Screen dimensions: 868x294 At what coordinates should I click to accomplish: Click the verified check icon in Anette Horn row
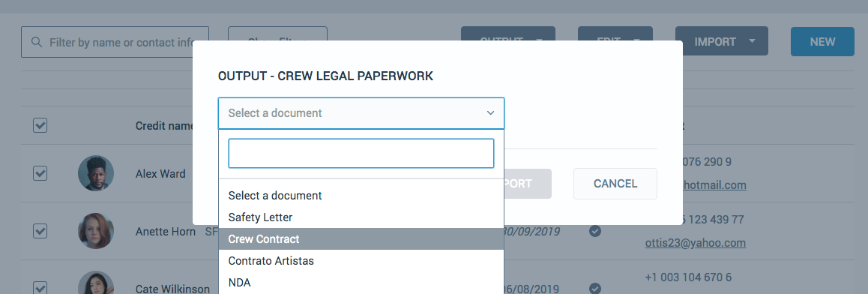click(595, 231)
